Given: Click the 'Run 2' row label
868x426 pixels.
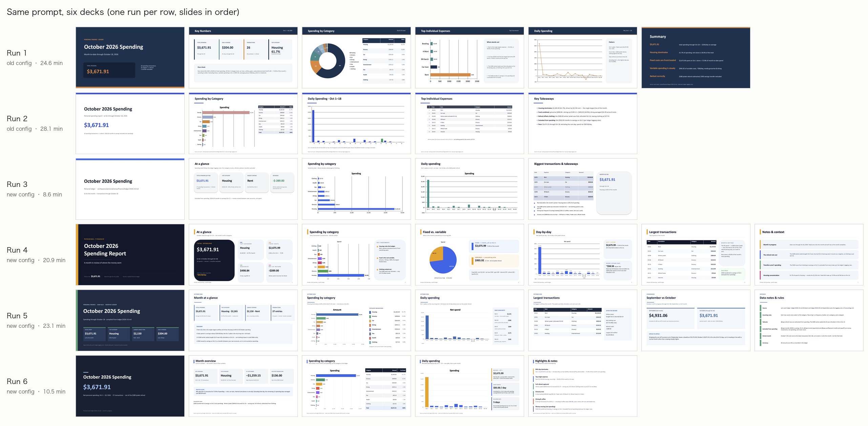Looking at the screenshot, I should pos(17,119).
